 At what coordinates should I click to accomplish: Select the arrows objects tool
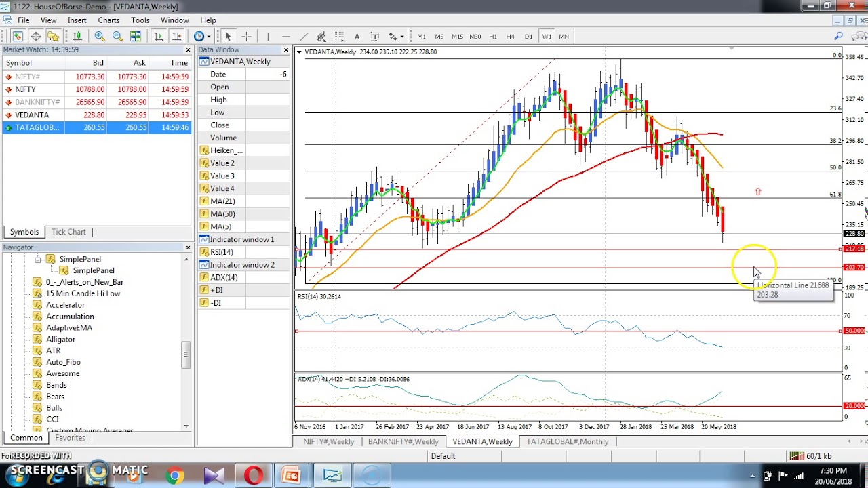click(x=393, y=36)
